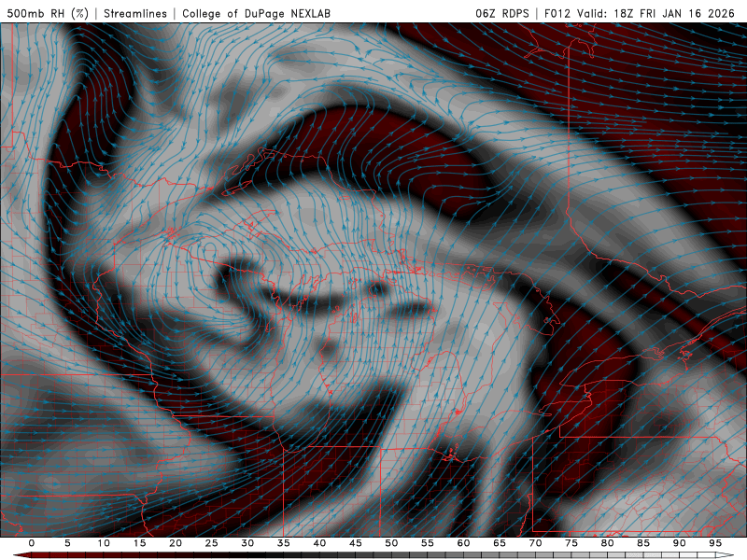Select the "65" value on the RH scale
The height and width of the screenshot is (560, 747).
[500, 543]
